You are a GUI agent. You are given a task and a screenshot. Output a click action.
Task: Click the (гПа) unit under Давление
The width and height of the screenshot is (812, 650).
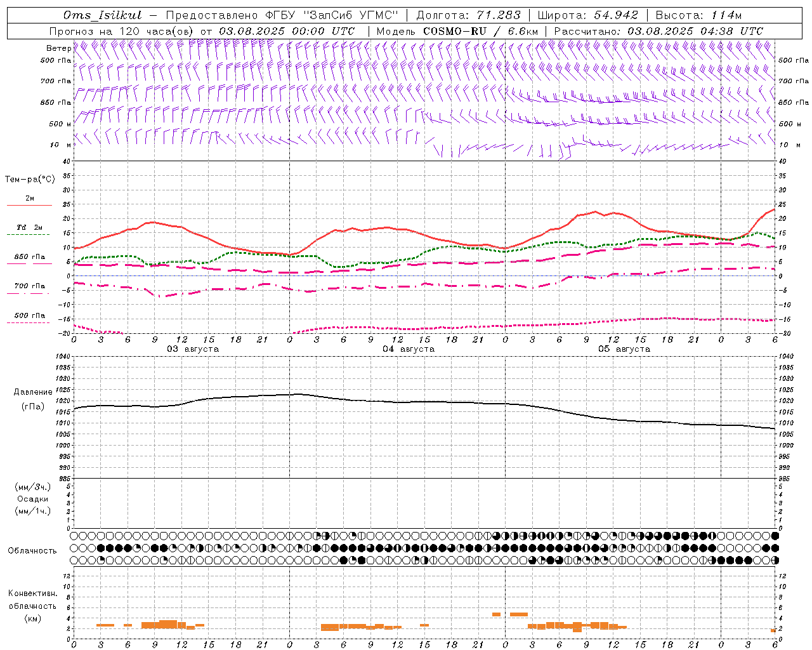coord(33,406)
